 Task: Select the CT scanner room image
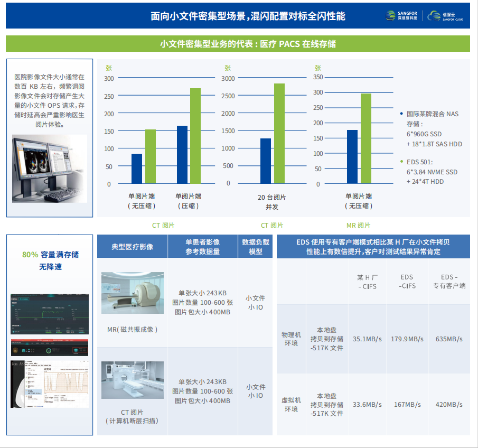tap(133, 380)
